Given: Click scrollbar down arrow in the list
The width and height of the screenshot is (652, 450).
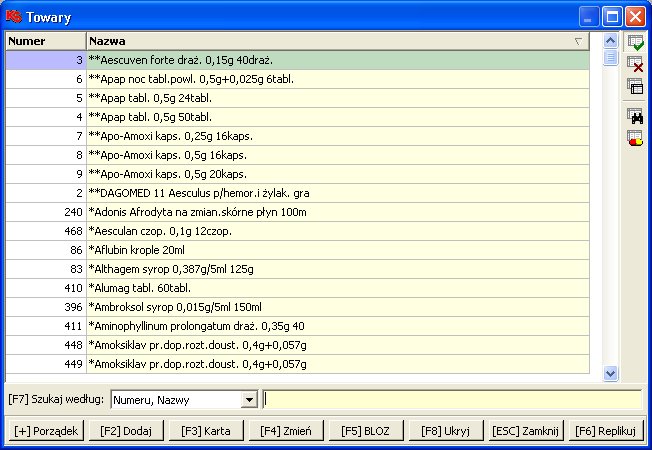Looking at the screenshot, I should point(611,373).
